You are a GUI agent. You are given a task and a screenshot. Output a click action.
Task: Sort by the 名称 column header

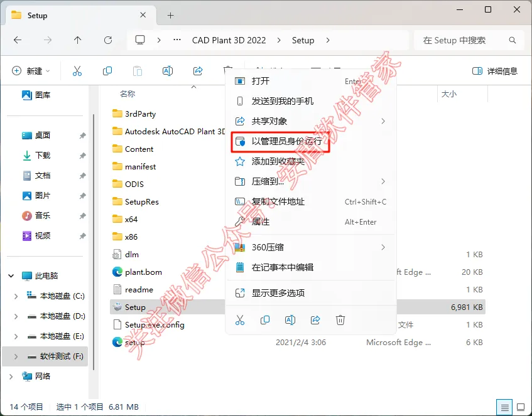[x=128, y=93]
